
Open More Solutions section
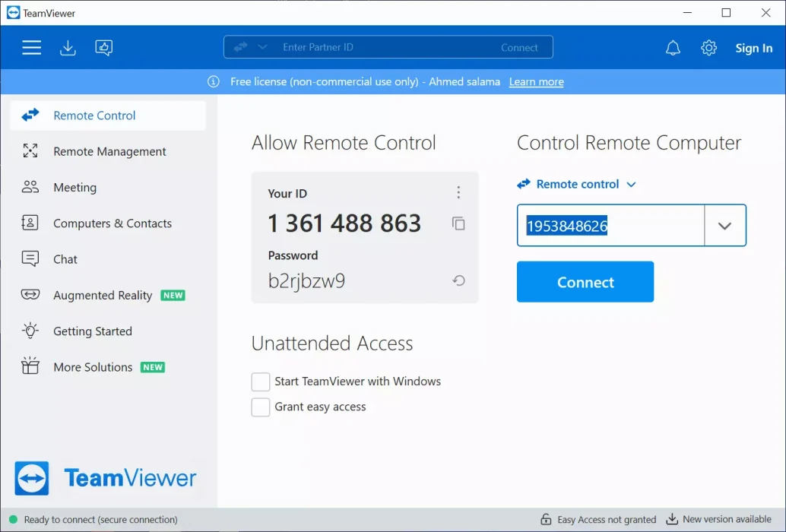108,367
